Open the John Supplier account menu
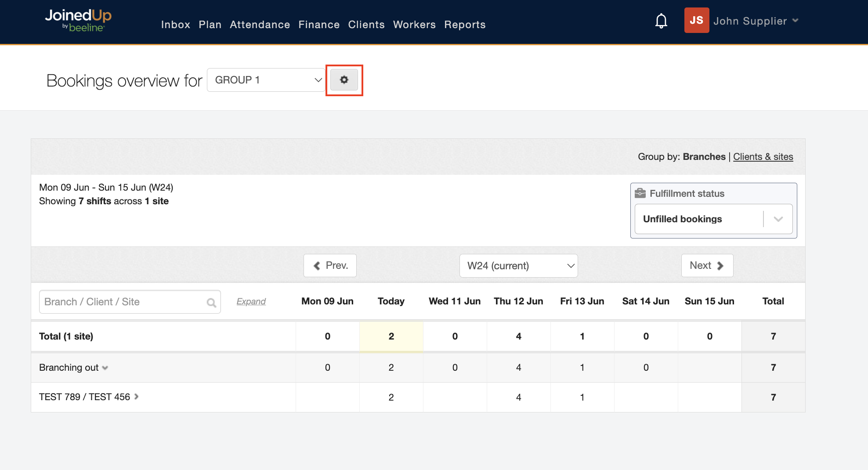The image size is (868, 470). tap(756, 21)
